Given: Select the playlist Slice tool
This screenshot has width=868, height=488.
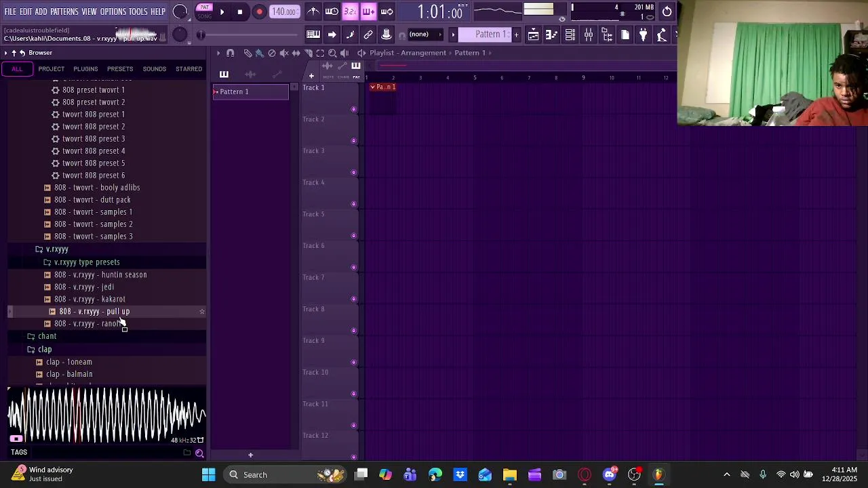Looking at the screenshot, I should 309,53.
